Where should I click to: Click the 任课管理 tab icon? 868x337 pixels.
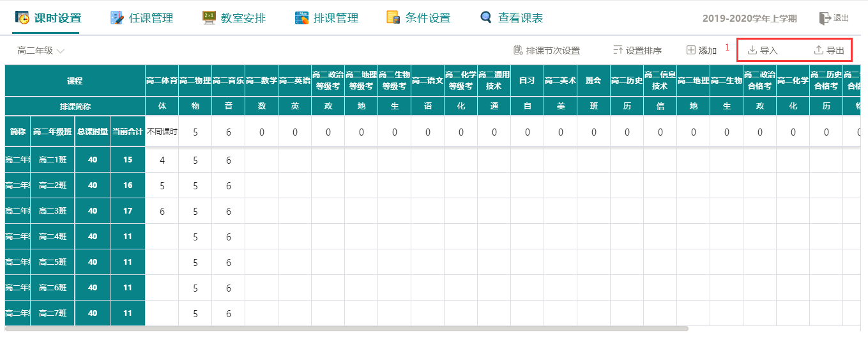(x=117, y=18)
